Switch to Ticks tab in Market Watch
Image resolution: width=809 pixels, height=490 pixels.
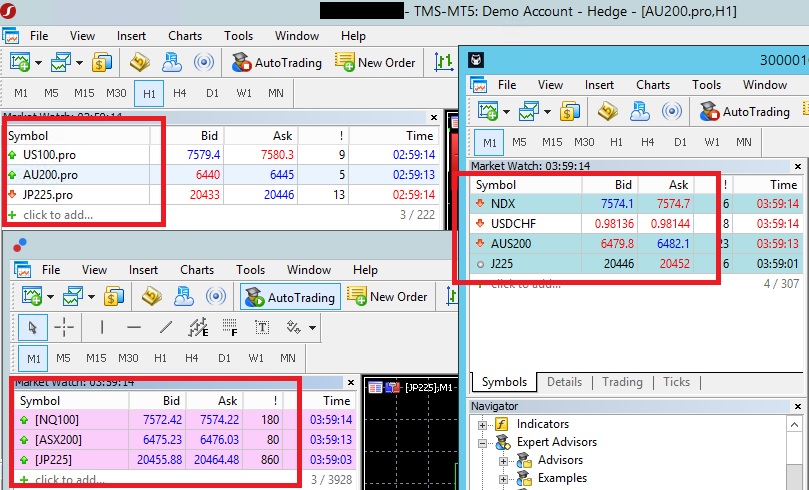click(x=676, y=382)
